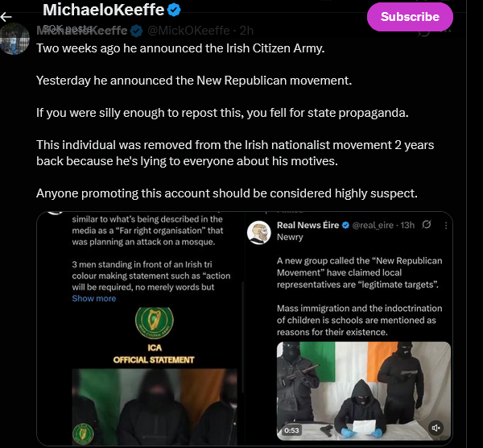Expand the post with Show more
Viewport: 483px width, 448px height.
click(x=93, y=298)
